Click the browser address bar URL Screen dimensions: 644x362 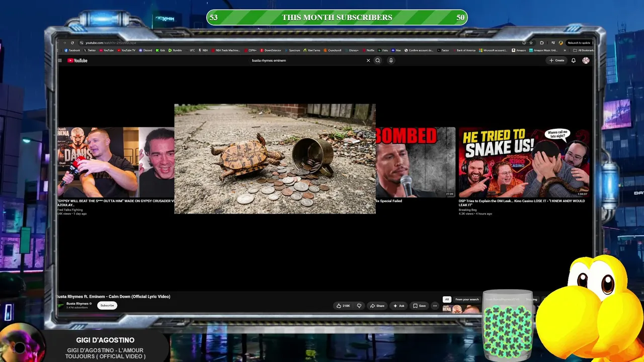click(111, 43)
